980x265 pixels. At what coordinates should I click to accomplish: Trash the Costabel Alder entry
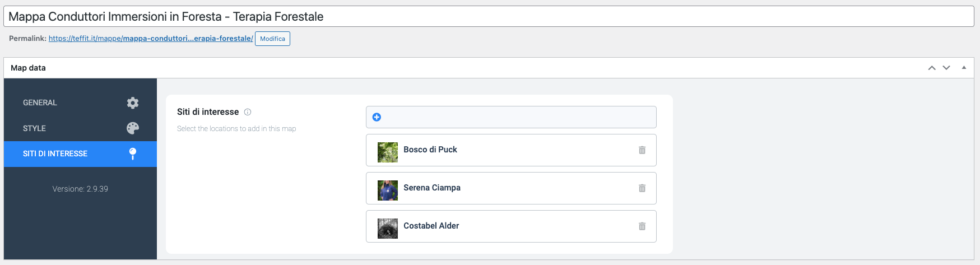pyautogui.click(x=642, y=226)
